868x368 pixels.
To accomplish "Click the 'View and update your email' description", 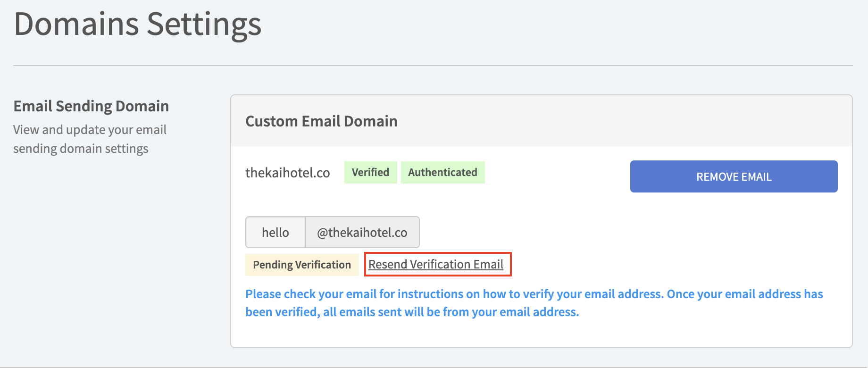I will click(90, 130).
